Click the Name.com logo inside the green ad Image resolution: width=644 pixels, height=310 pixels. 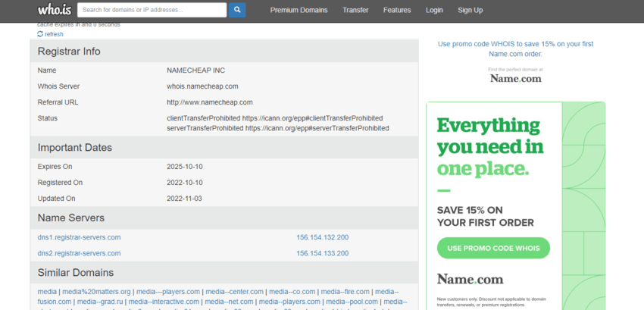pos(470,279)
